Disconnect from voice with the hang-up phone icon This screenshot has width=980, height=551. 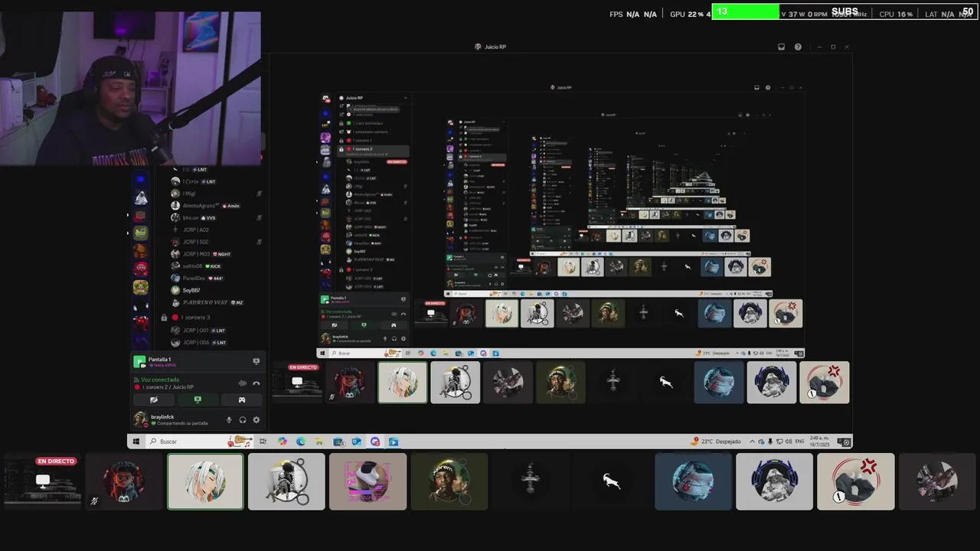pyautogui.click(x=256, y=383)
